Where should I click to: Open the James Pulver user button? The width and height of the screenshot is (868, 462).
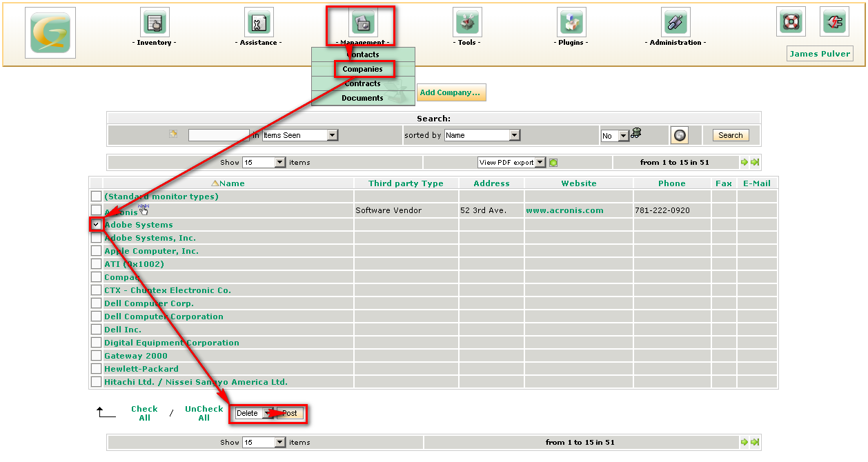pos(820,54)
